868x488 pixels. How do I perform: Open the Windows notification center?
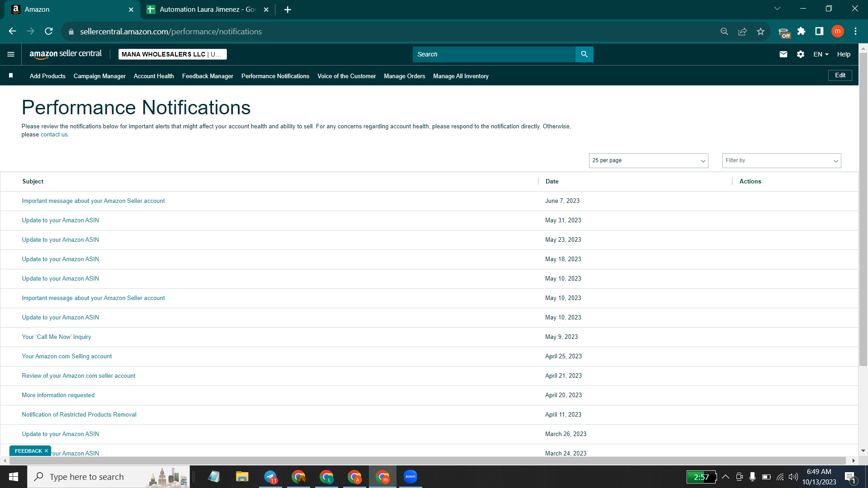pos(850,477)
